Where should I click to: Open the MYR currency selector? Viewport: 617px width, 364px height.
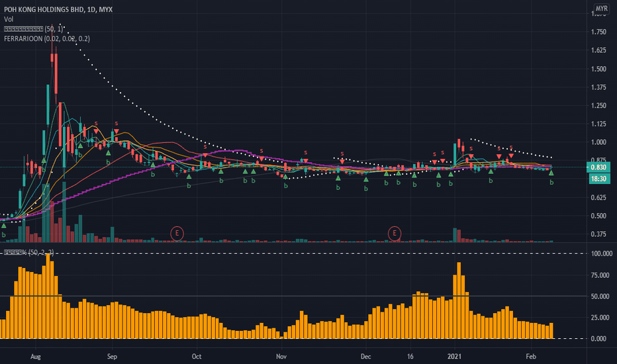click(x=601, y=8)
